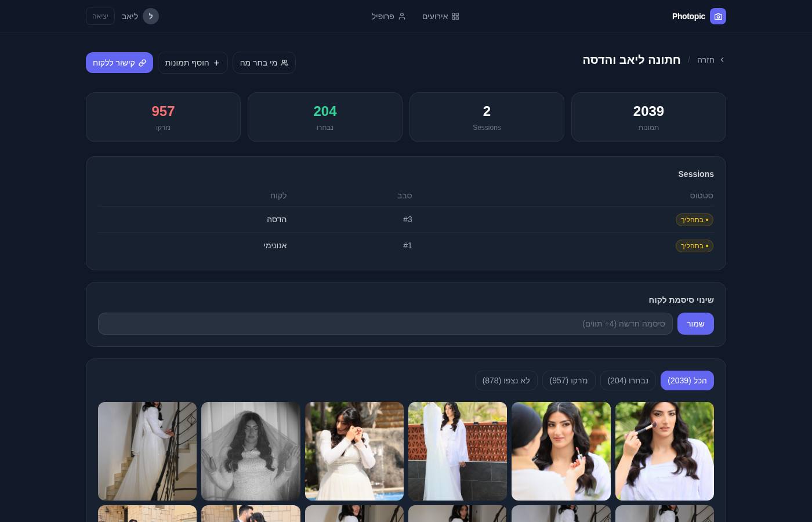Click the בתהליך status badge for אנונימי
The image size is (812, 522).
click(x=694, y=246)
